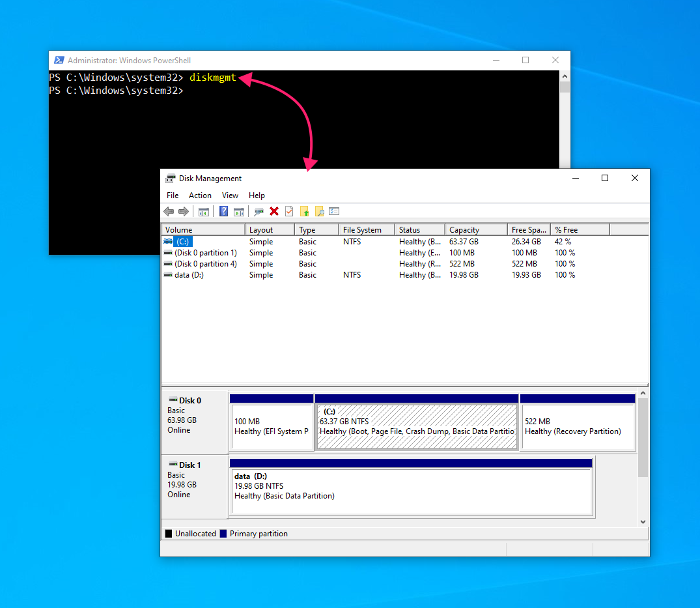Sort by the Type column header
Image resolution: width=700 pixels, height=608 pixels.
(x=316, y=229)
